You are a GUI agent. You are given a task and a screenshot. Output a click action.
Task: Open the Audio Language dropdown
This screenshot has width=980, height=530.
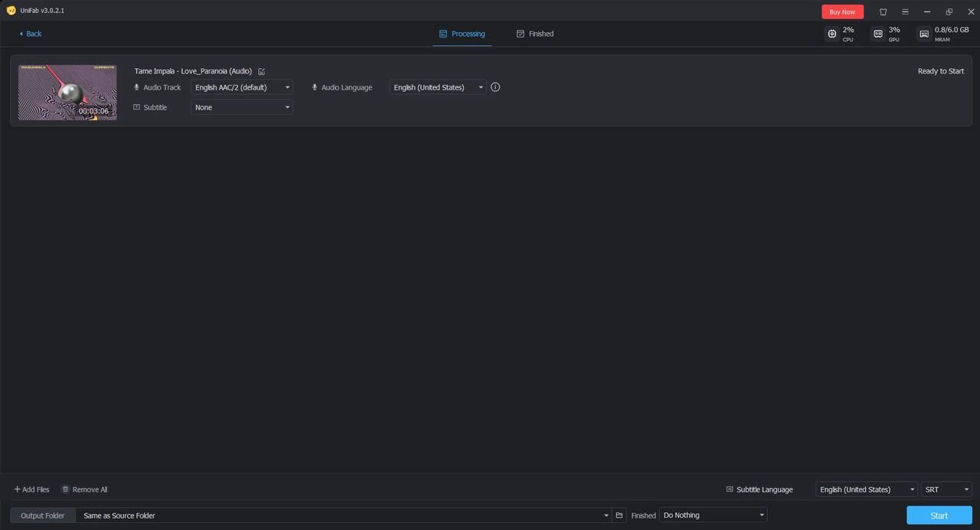pyautogui.click(x=438, y=87)
